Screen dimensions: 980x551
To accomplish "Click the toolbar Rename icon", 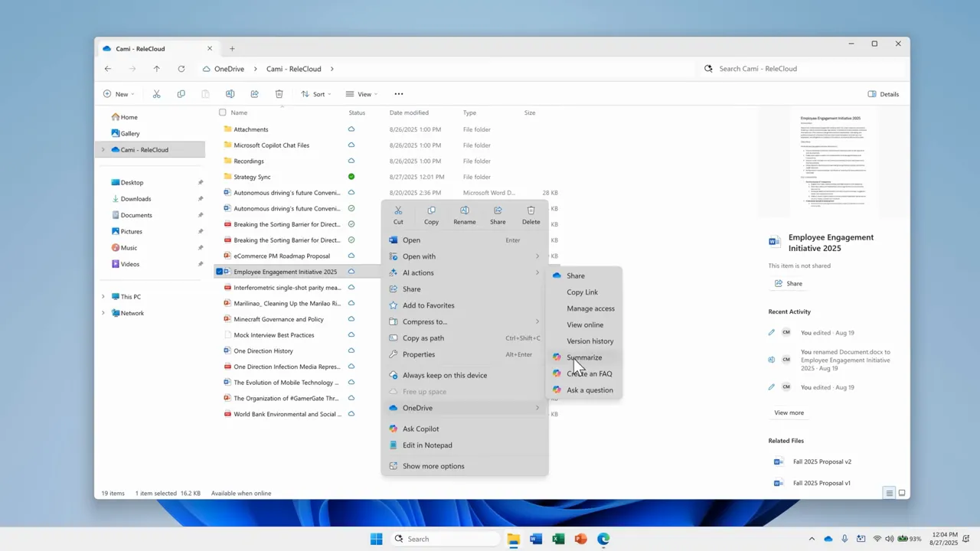I will point(230,94).
